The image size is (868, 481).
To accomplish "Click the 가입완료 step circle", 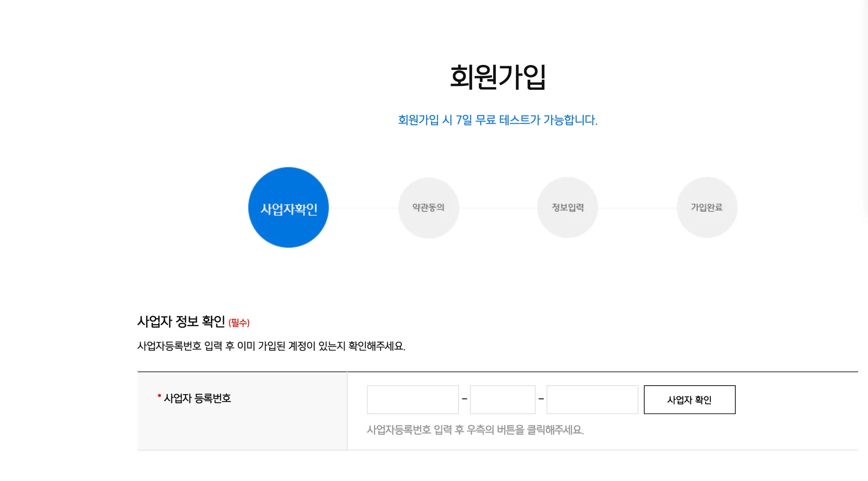I will tap(707, 208).
